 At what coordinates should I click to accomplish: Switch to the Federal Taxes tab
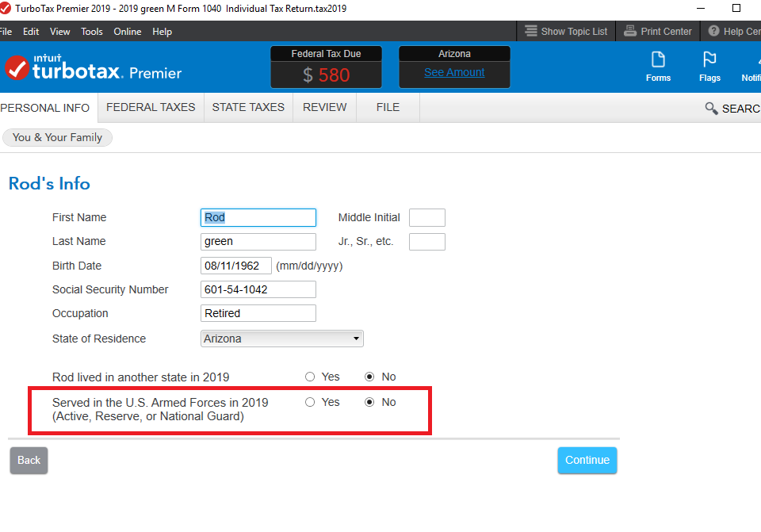coord(151,107)
